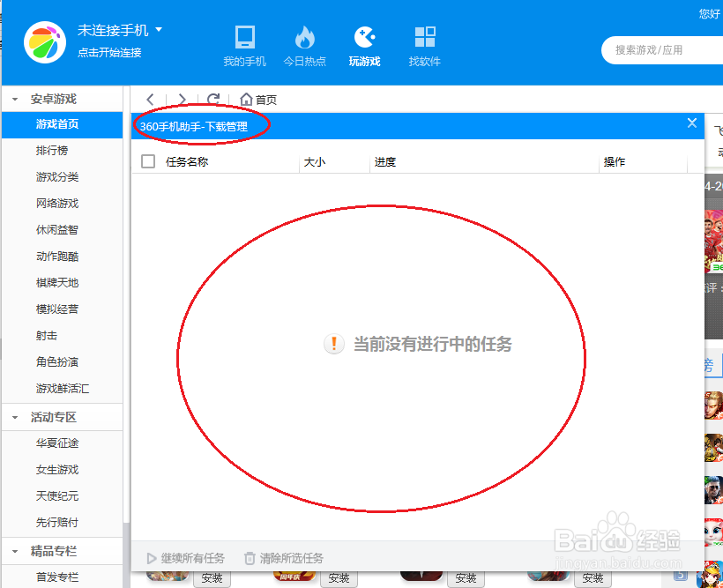The width and height of the screenshot is (723, 588).
Task: Go forward with the right arrow button
Action: (x=182, y=99)
